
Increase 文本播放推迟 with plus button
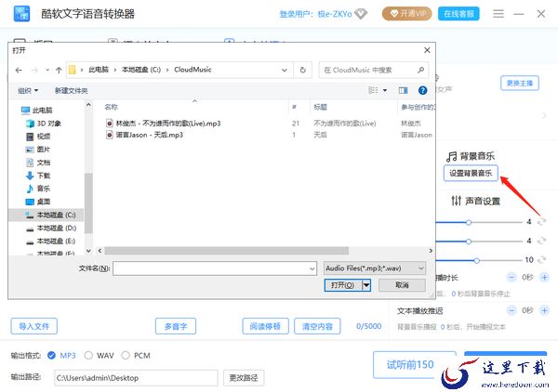544,310
